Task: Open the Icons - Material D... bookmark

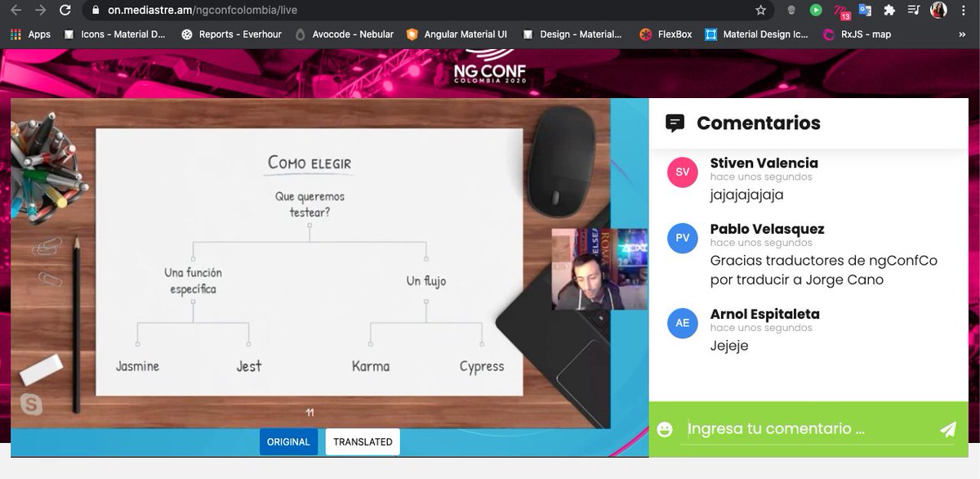Action: point(114,34)
